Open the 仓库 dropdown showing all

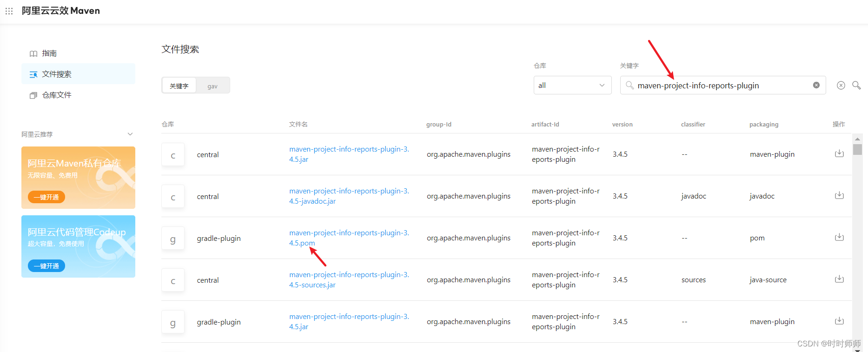pos(572,85)
